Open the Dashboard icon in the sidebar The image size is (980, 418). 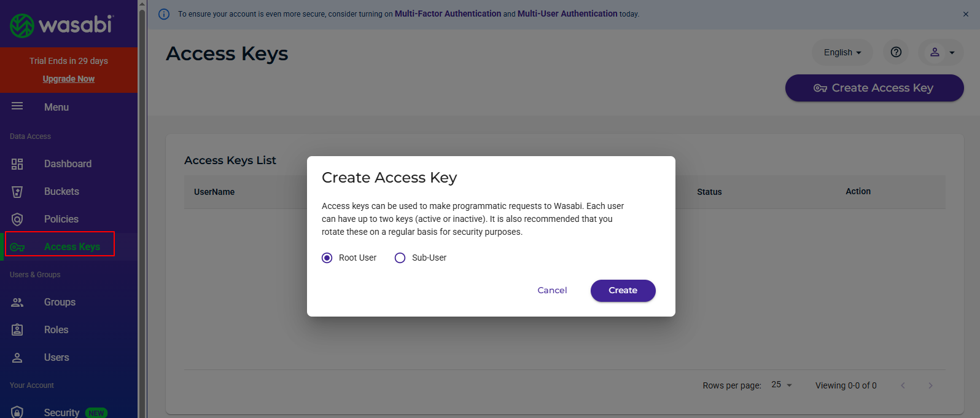coord(17,164)
